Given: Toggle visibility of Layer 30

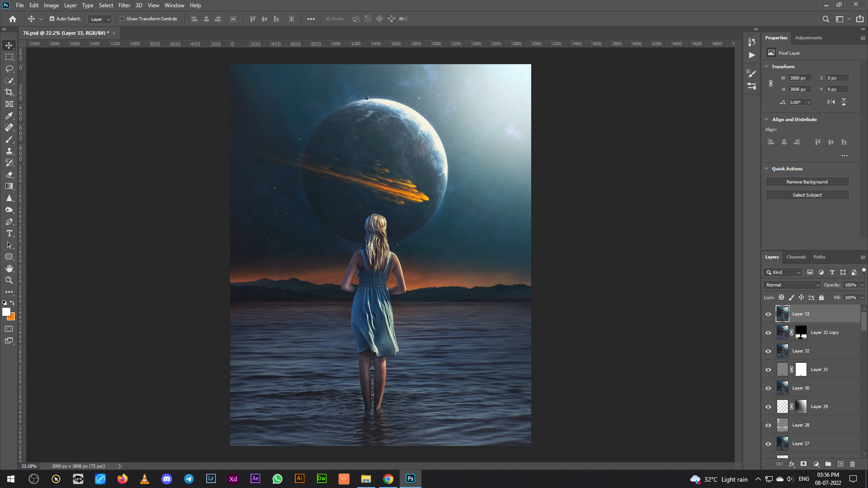Looking at the screenshot, I should (768, 388).
